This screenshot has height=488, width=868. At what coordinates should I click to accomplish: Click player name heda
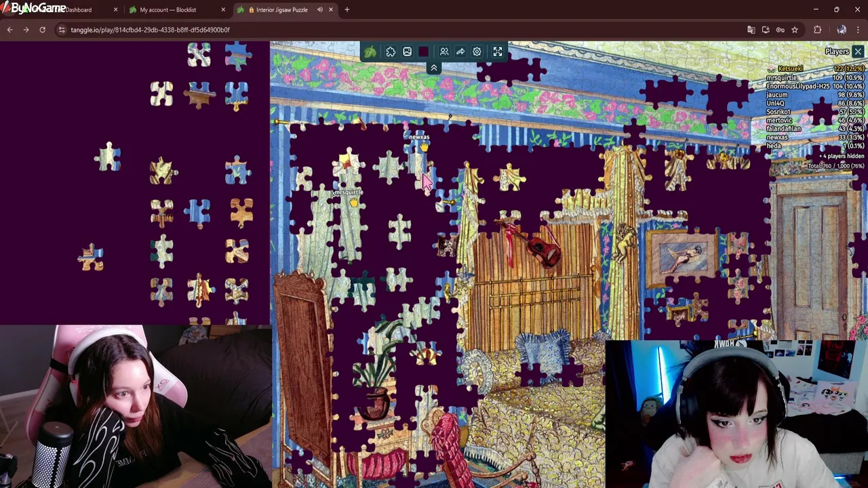point(774,146)
